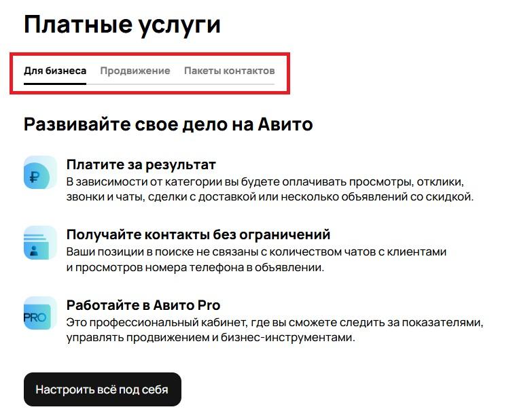
Task: Click the gray divider line under Пакеты контактов
Action: tap(229, 84)
